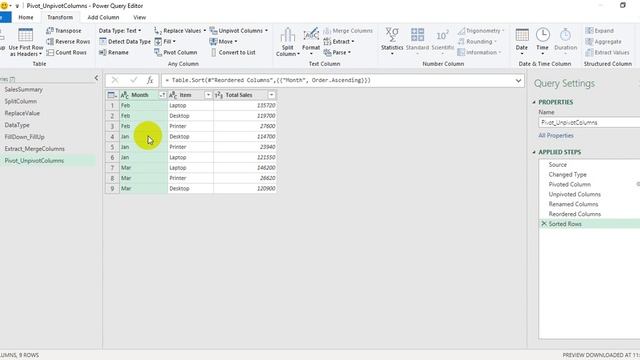
Task: Select the Extract_MergeColumns query
Action: (x=34, y=149)
